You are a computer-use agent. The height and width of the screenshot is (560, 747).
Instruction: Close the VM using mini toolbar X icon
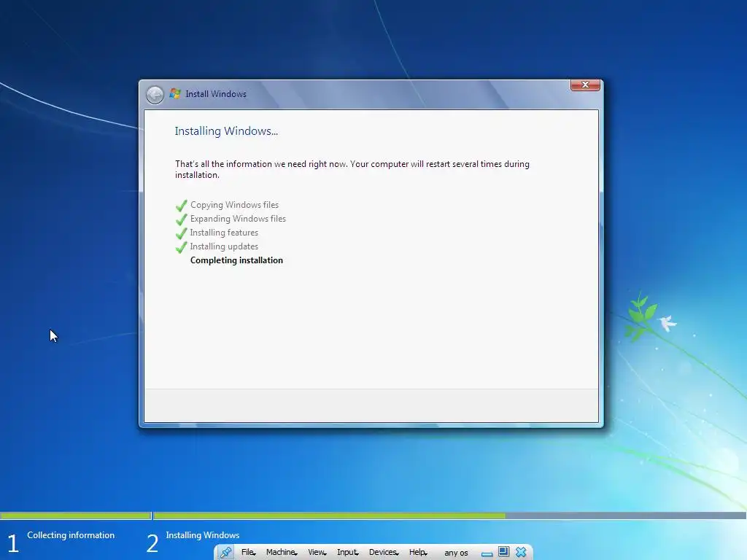[x=521, y=552]
